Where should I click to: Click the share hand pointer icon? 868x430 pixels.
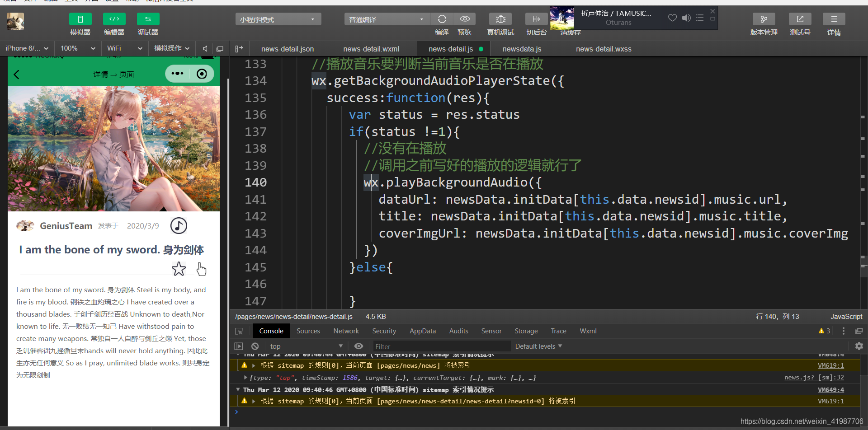tap(201, 269)
